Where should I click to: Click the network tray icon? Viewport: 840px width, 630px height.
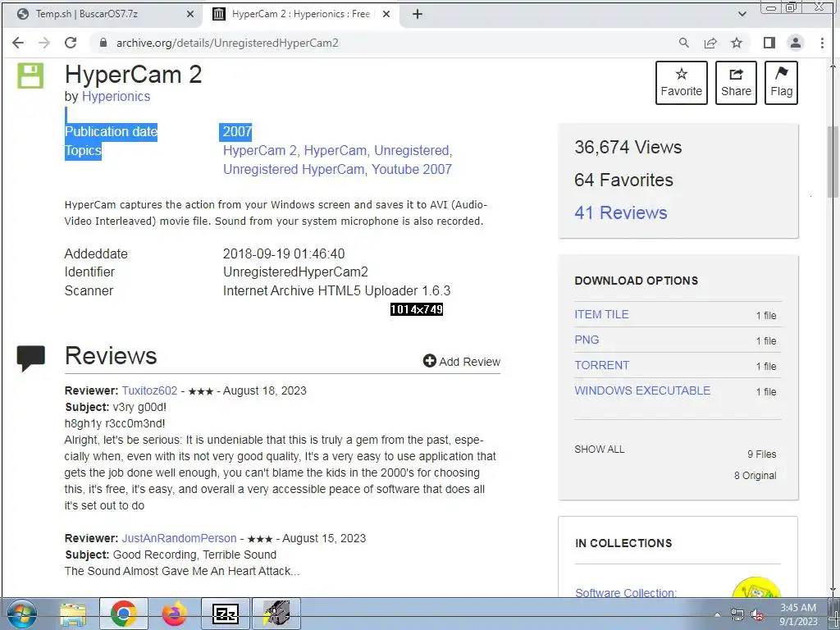[737, 614]
